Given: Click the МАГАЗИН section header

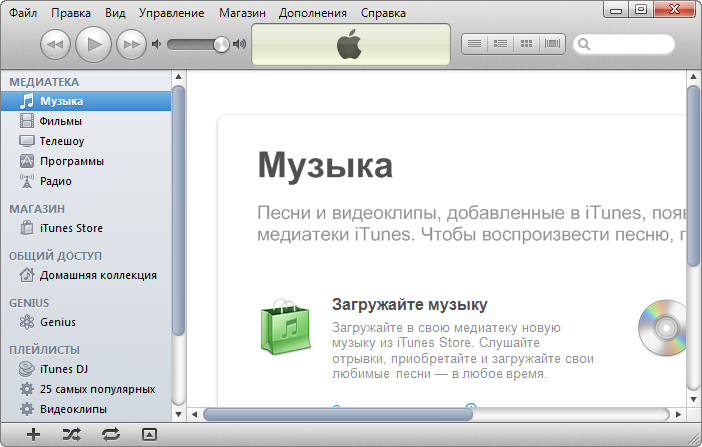Looking at the screenshot, I should coord(37,209).
